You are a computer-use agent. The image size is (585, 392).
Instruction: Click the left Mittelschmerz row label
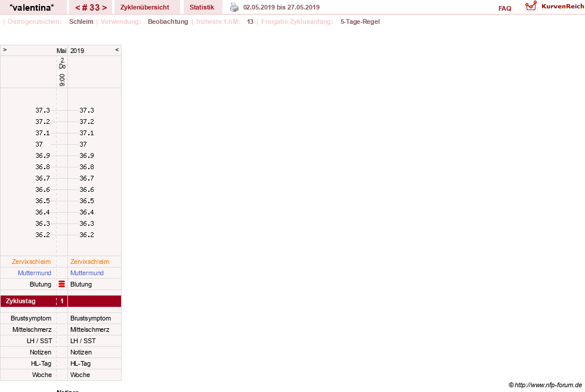coord(32,329)
